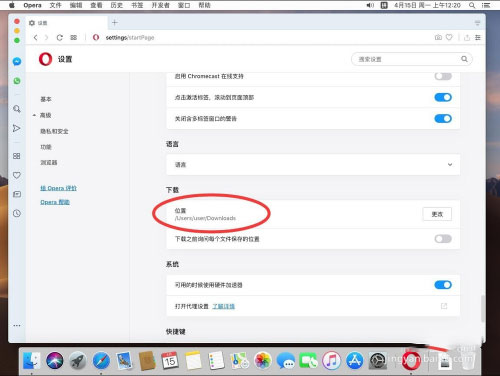500x376 pixels.
Task: Click the volume icon in menu bar
Action: pos(370,5)
